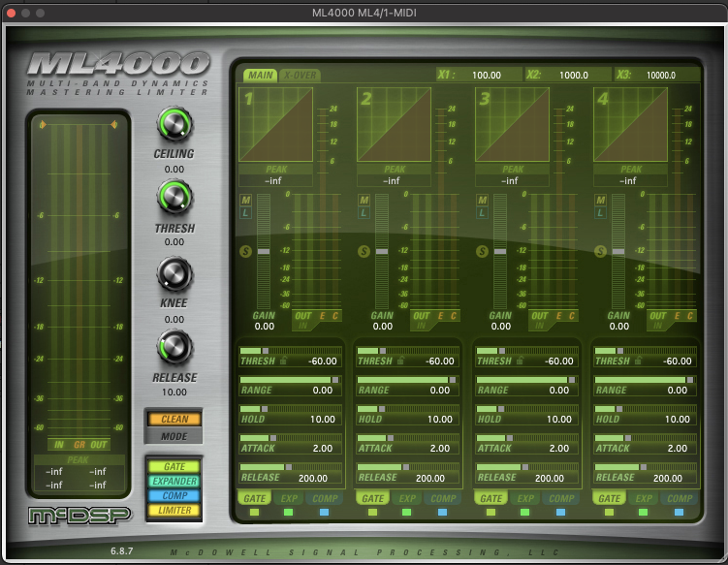Image resolution: width=728 pixels, height=565 pixels.
Task: Select band 1 COMP tab
Action: [x=325, y=498]
